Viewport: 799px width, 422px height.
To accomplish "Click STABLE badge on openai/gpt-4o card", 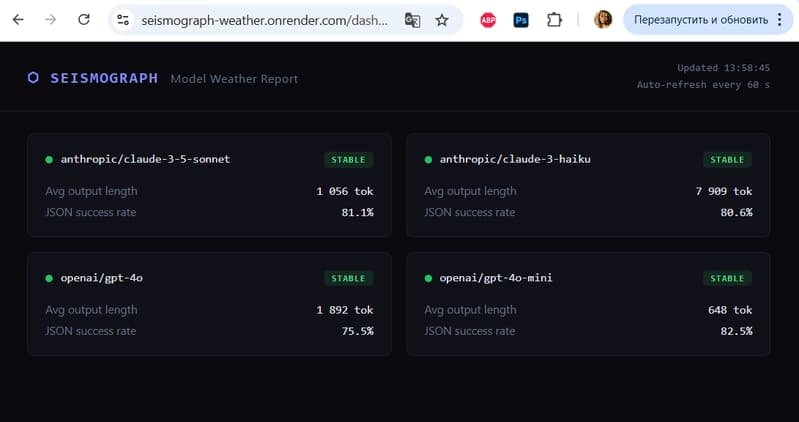I will [349, 278].
